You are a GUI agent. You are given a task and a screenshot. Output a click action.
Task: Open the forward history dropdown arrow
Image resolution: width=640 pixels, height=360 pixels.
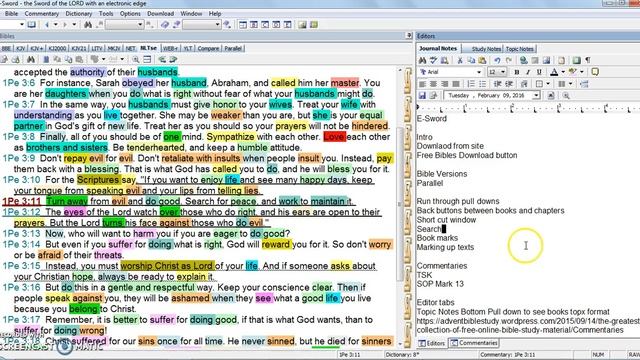click(x=74, y=25)
